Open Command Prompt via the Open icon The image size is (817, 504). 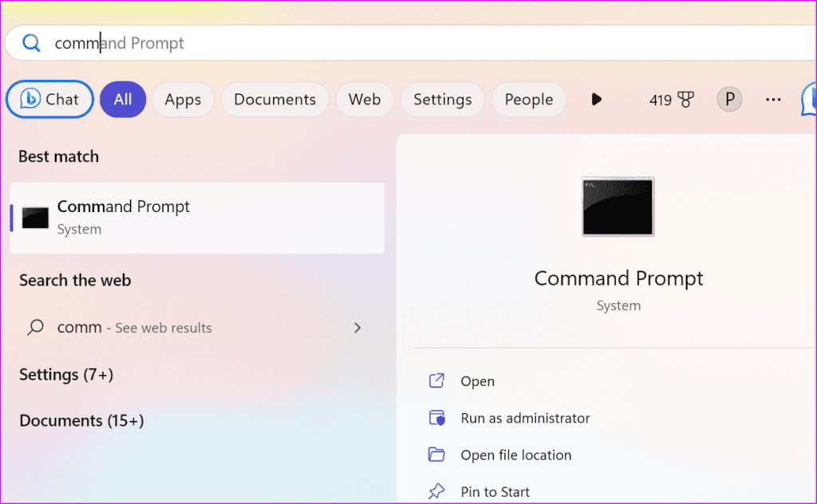pos(437,381)
